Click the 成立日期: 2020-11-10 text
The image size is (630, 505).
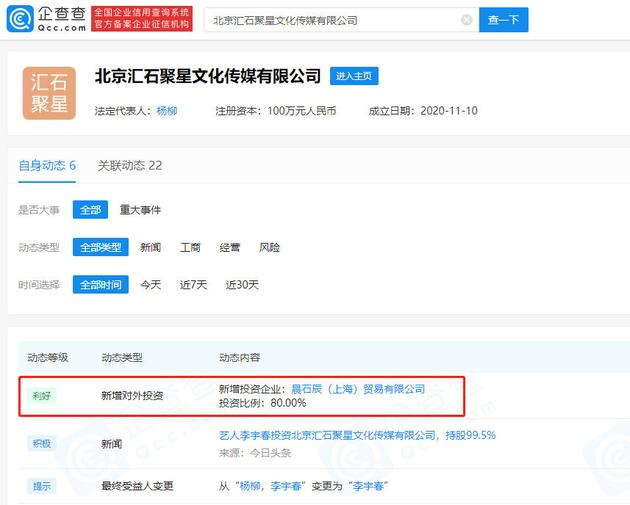click(423, 111)
